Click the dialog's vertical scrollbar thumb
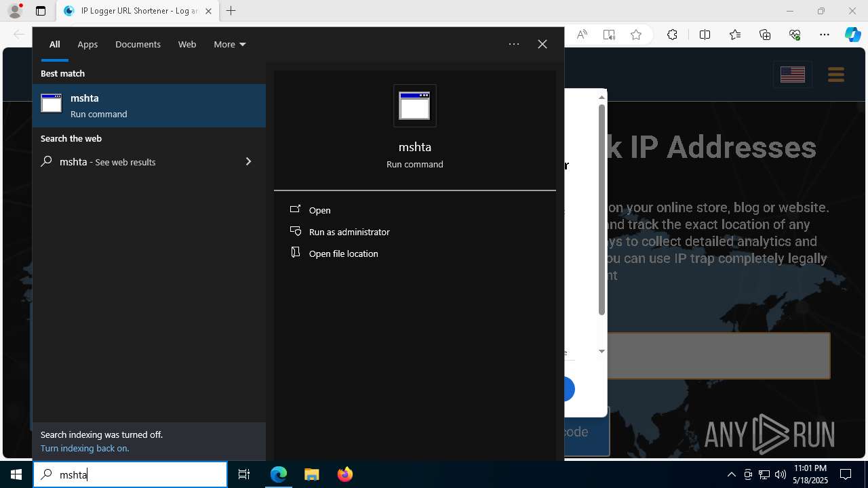The height and width of the screenshot is (488, 868). click(x=601, y=210)
